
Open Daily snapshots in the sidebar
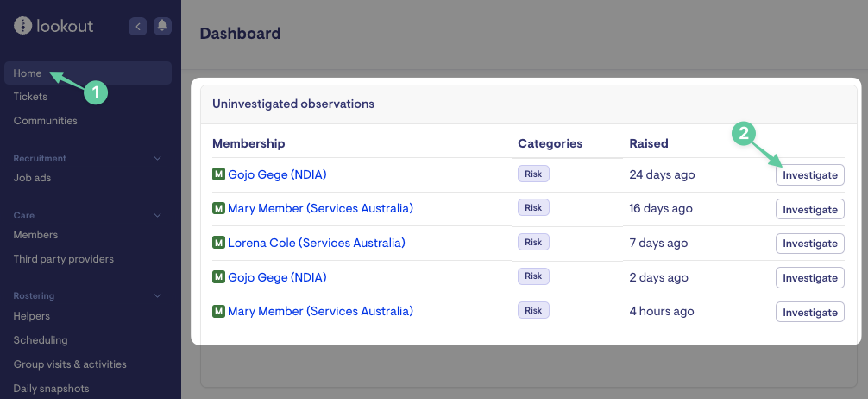pyautogui.click(x=51, y=389)
